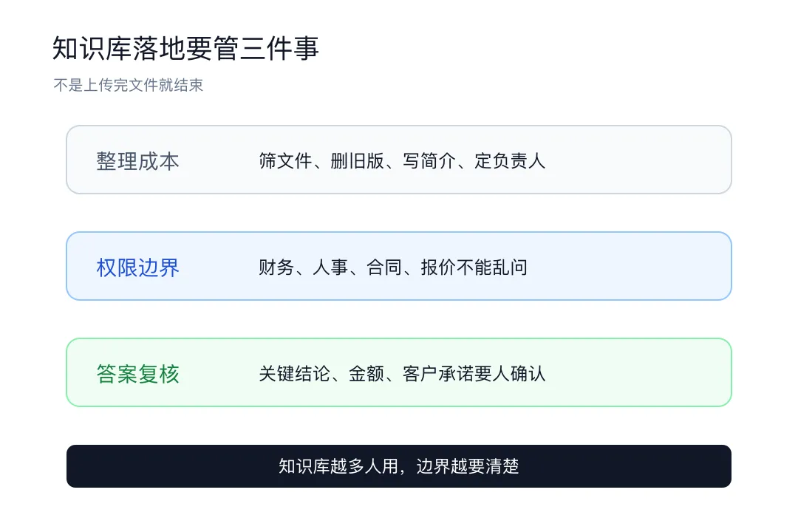This screenshot has width=798, height=532.
Task: Click text 筛文件、删旧版、写简介、定负责人
Action: point(402,161)
